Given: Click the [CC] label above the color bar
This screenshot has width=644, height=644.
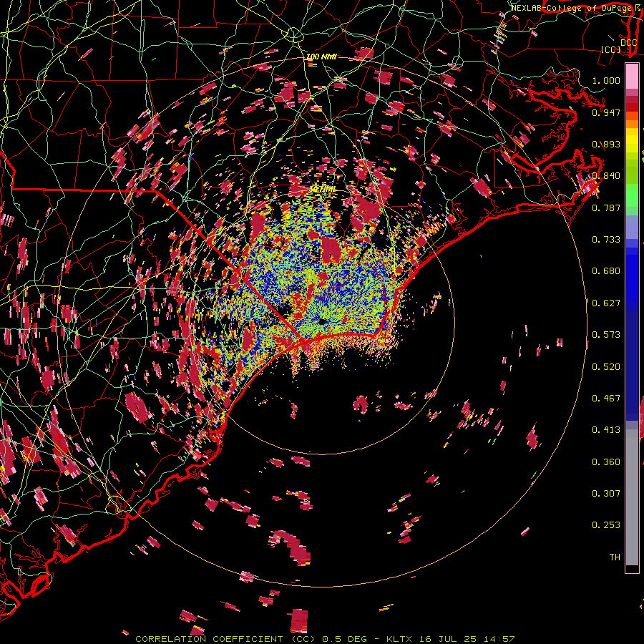Looking at the screenshot, I should click(x=611, y=49).
